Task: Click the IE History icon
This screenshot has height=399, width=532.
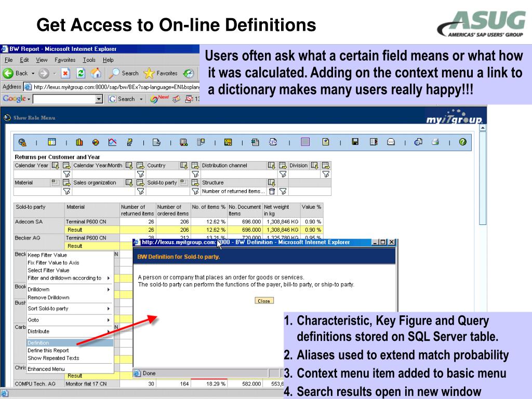Action: [x=188, y=73]
